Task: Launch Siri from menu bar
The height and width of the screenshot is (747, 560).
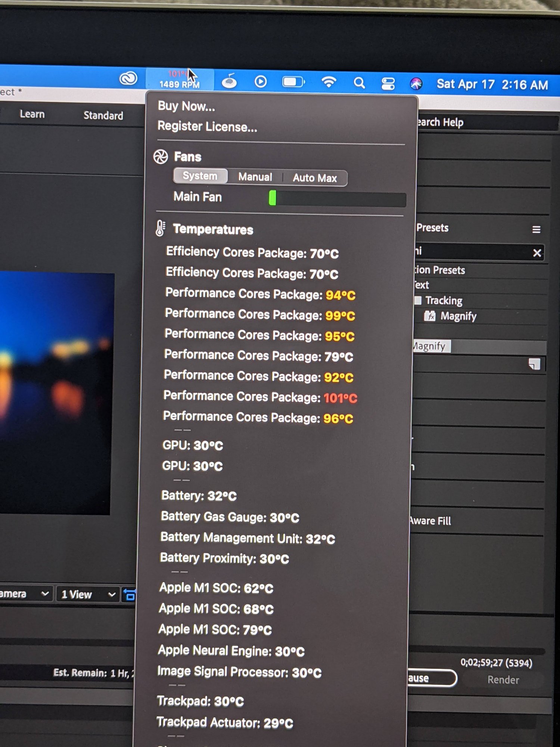Action: pos(416,84)
